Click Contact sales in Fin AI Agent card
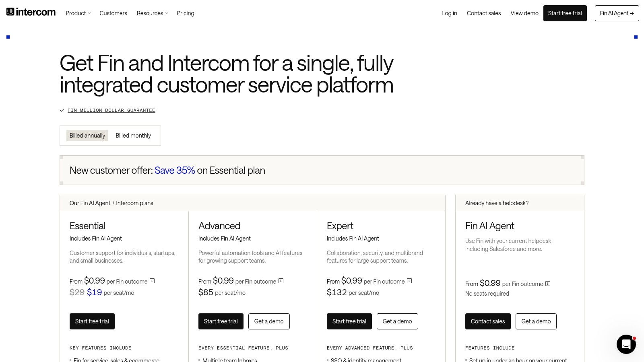This screenshot has height=362, width=644. coord(488,321)
